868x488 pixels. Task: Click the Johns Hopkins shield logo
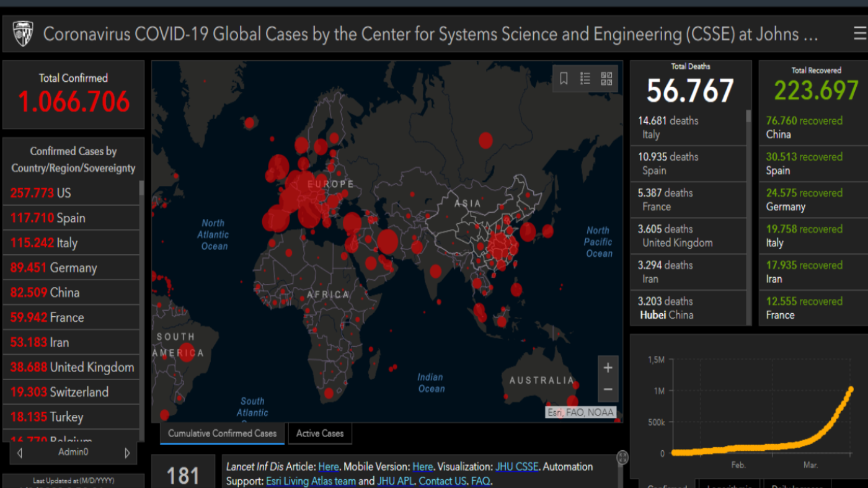(x=23, y=34)
